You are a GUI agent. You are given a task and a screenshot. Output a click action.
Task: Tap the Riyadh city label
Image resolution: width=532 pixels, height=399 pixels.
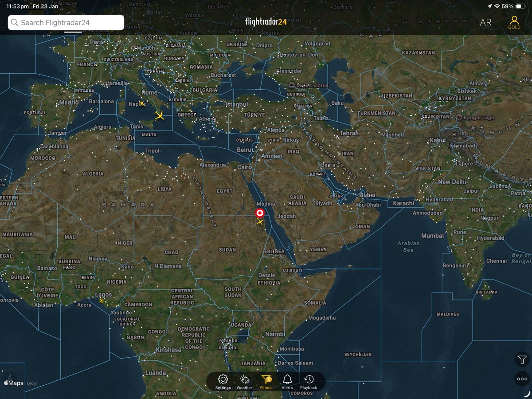click(324, 203)
